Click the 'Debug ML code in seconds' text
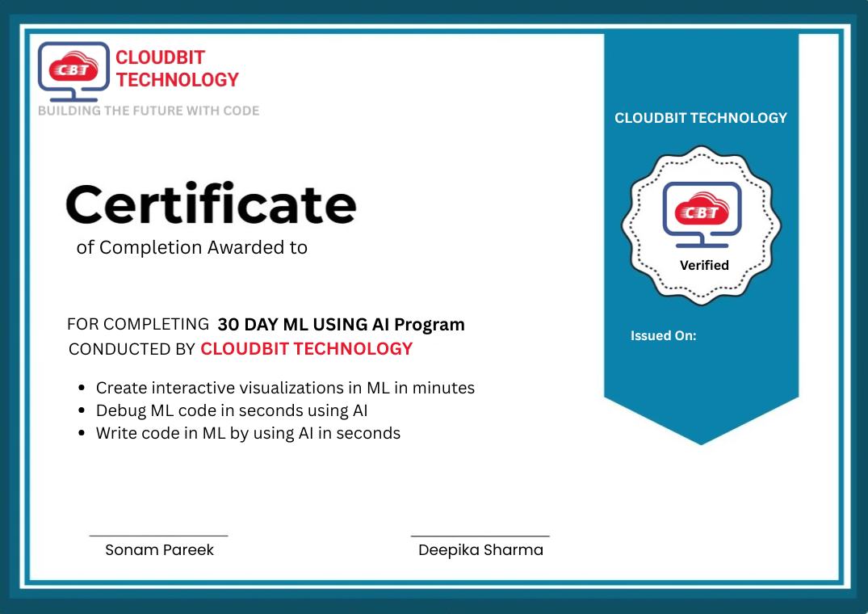The image size is (868, 614). tap(232, 410)
